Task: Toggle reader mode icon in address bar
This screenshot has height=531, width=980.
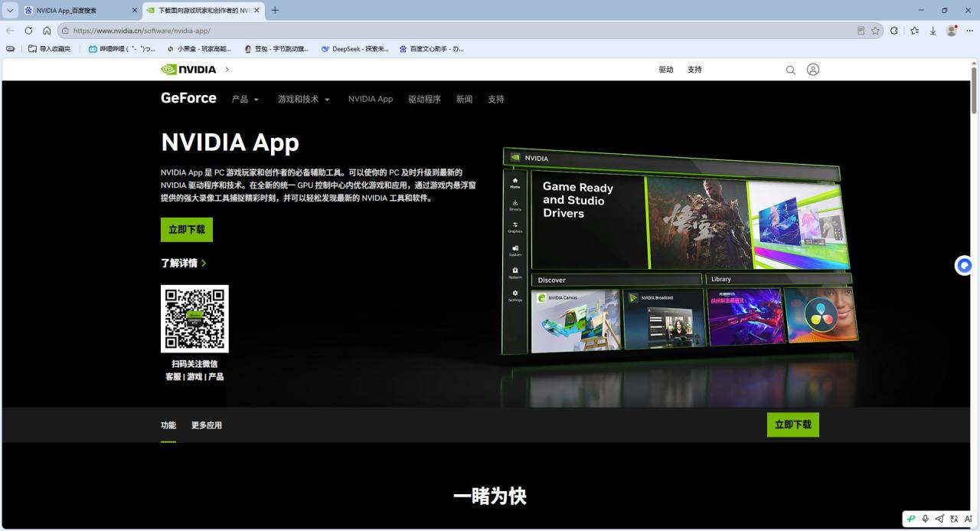Action: 861,31
